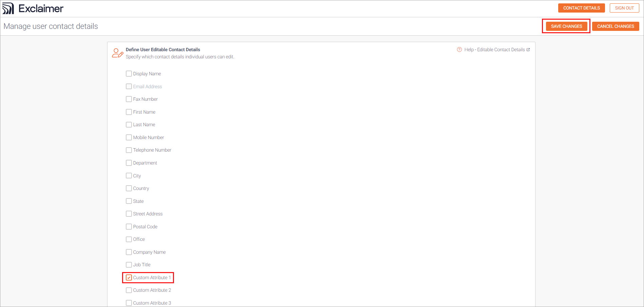Select the Department checkbox
The width and height of the screenshot is (644, 307).
129,163
